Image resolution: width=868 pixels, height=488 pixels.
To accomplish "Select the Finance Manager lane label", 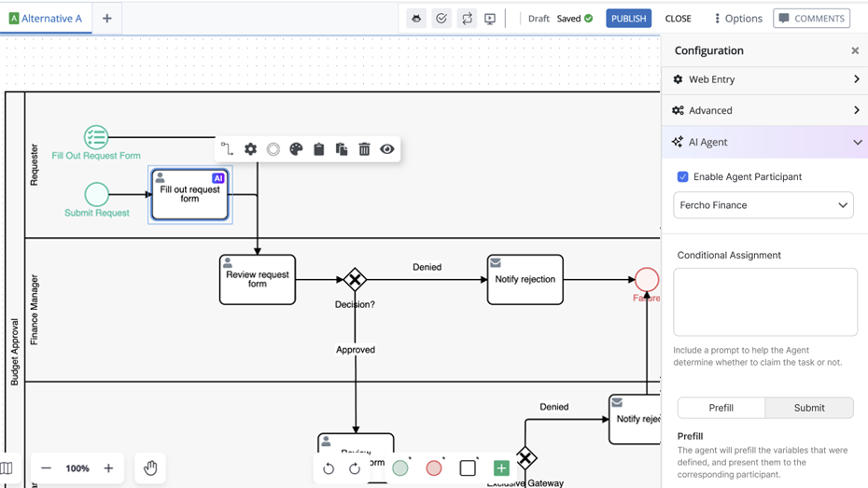I will [35, 310].
